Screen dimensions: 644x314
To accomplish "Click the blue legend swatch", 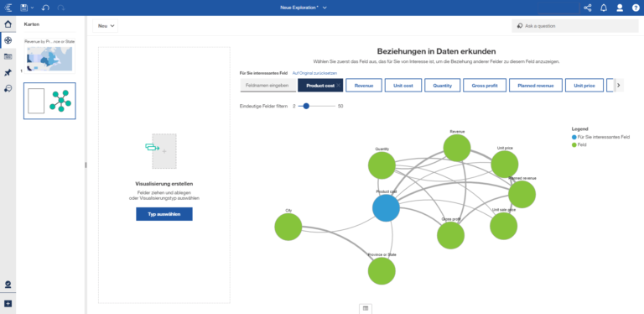I will coord(574,138).
